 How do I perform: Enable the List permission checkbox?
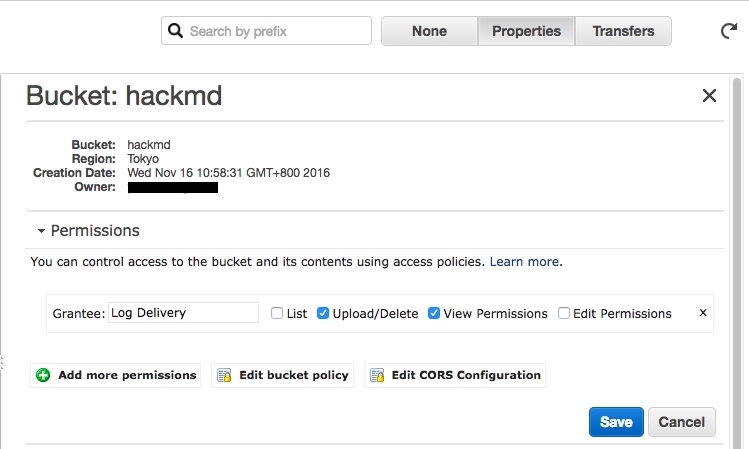[277, 313]
